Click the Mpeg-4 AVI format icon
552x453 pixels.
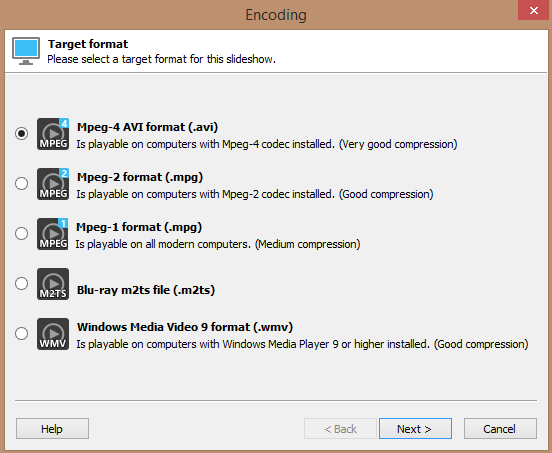53,134
